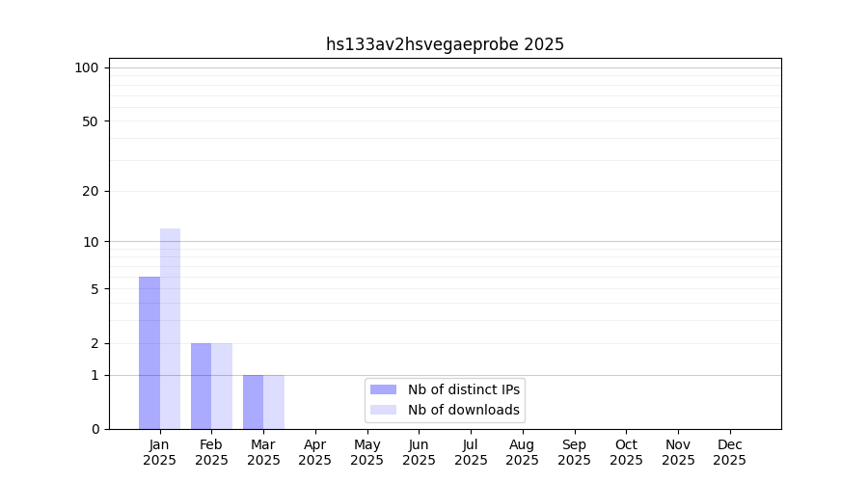Click the 50 tick label on the y-axis
868x482 pixels.
[x=90, y=121]
